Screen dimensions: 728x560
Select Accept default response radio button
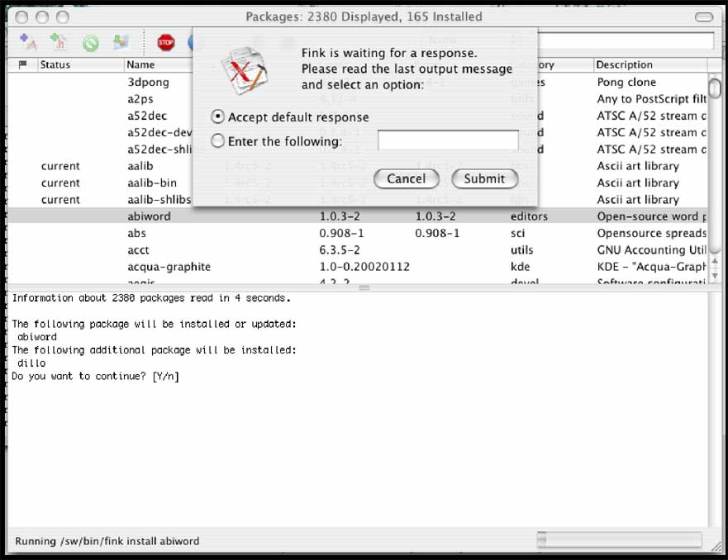coord(218,117)
